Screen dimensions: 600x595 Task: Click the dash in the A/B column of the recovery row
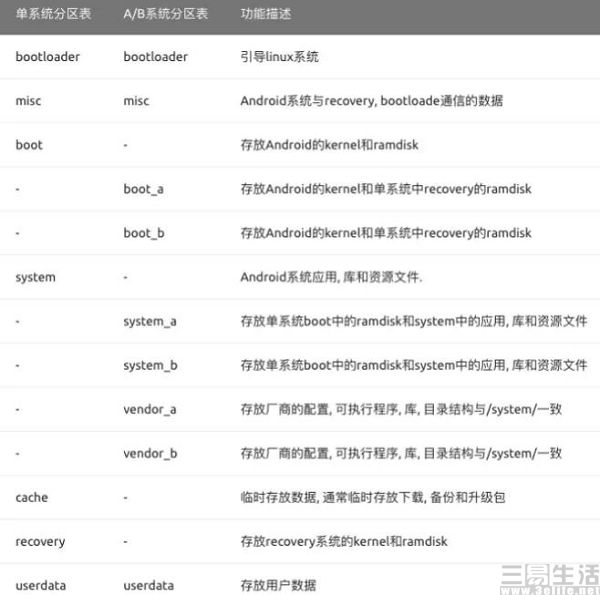click(x=126, y=542)
